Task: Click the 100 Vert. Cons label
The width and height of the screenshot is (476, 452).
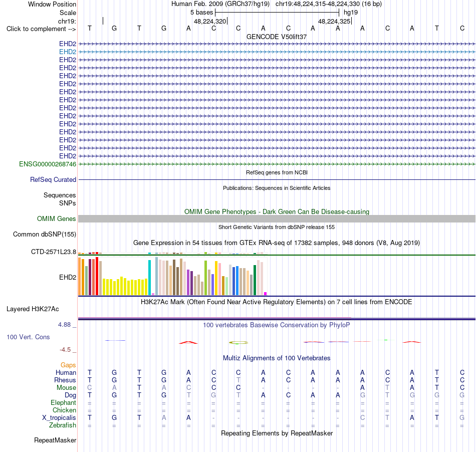Action: point(28,337)
